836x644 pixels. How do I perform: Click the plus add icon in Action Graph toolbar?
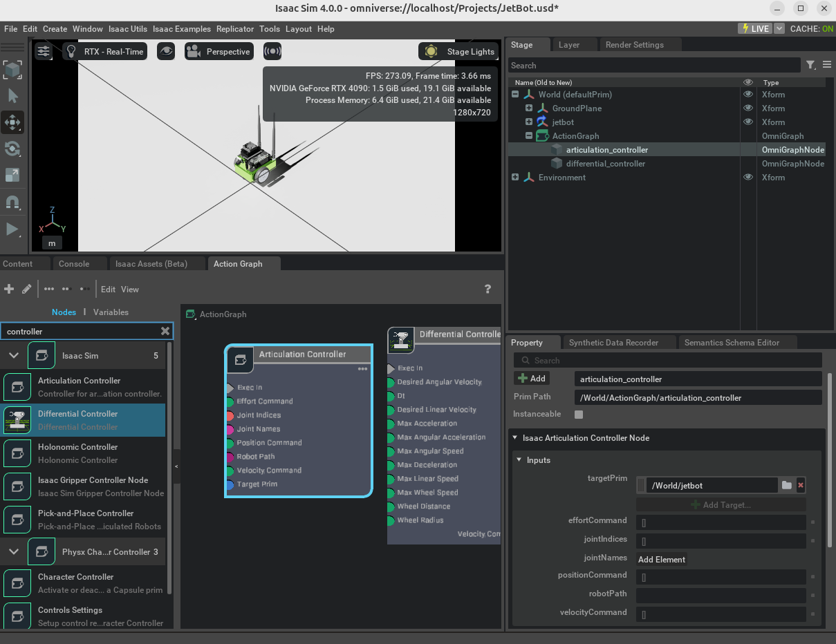coord(9,289)
